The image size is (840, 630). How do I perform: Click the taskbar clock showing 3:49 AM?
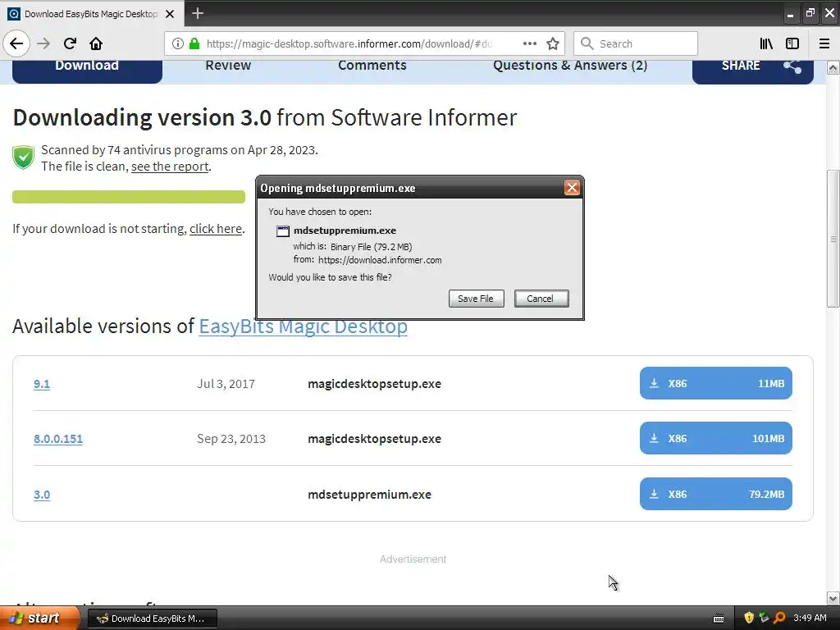[x=810, y=618]
